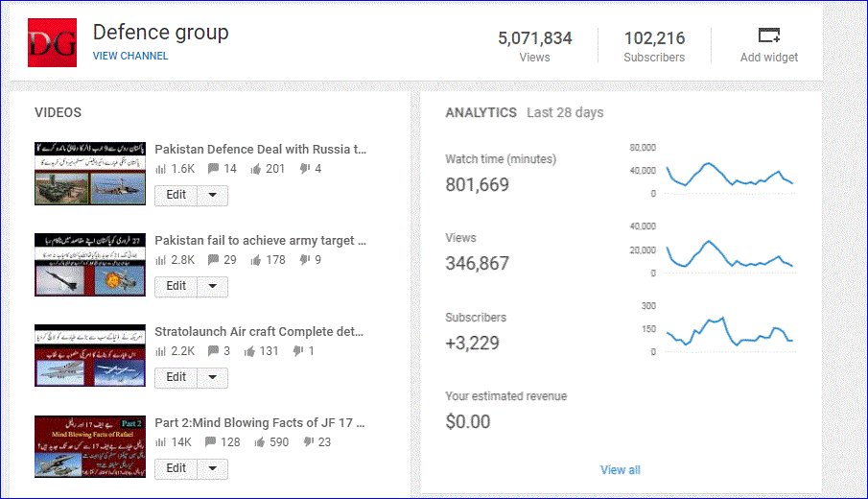This screenshot has height=499, width=868.
Task: Click thumbs-down icon for JF 17 video
Action: point(308,442)
